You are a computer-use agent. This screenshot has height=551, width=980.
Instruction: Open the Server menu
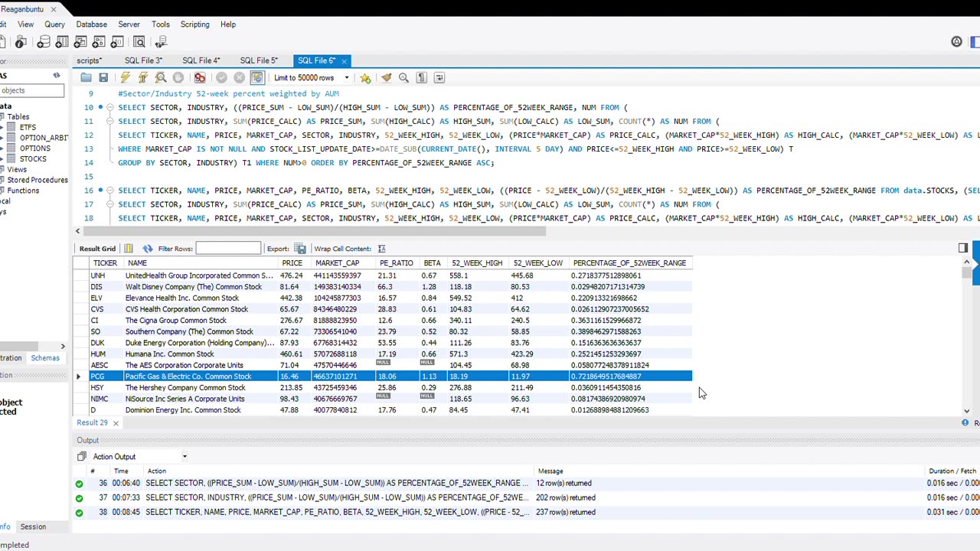click(129, 24)
